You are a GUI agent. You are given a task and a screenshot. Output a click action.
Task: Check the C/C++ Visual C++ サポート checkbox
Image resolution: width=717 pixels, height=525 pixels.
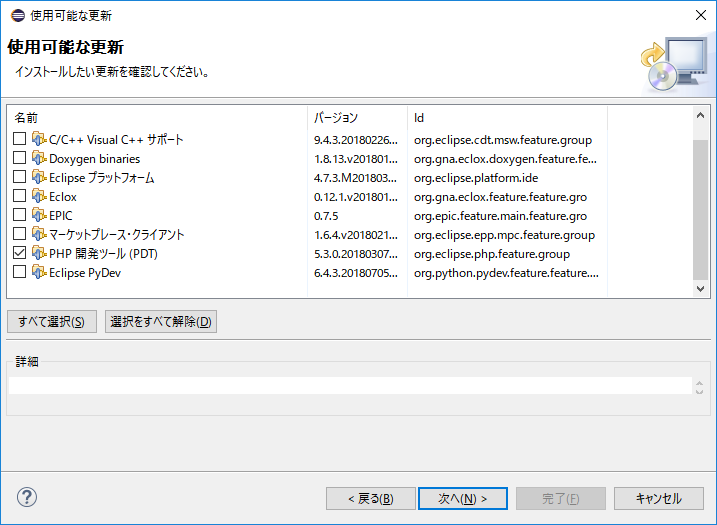coord(20,139)
